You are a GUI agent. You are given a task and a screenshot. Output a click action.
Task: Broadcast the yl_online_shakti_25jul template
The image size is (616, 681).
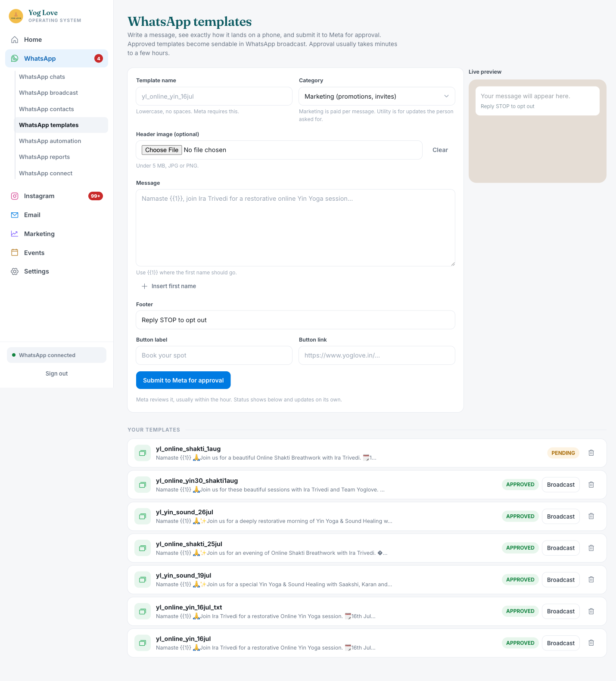[x=560, y=548]
